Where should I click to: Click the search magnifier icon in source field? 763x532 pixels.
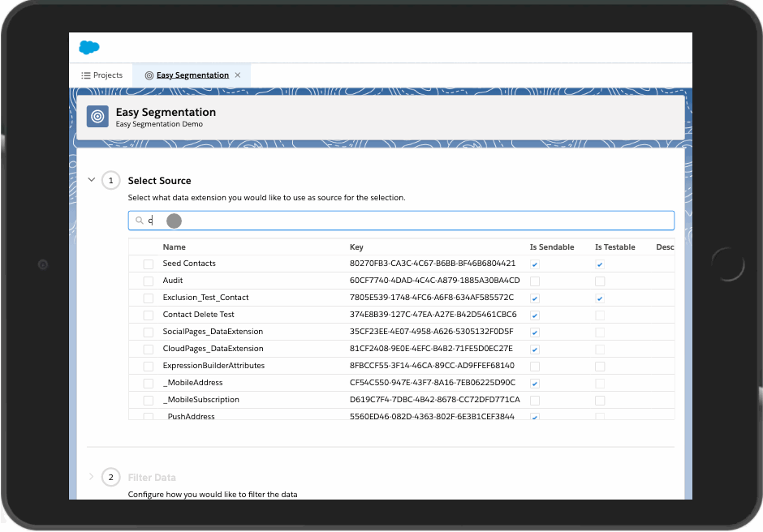tap(140, 221)
